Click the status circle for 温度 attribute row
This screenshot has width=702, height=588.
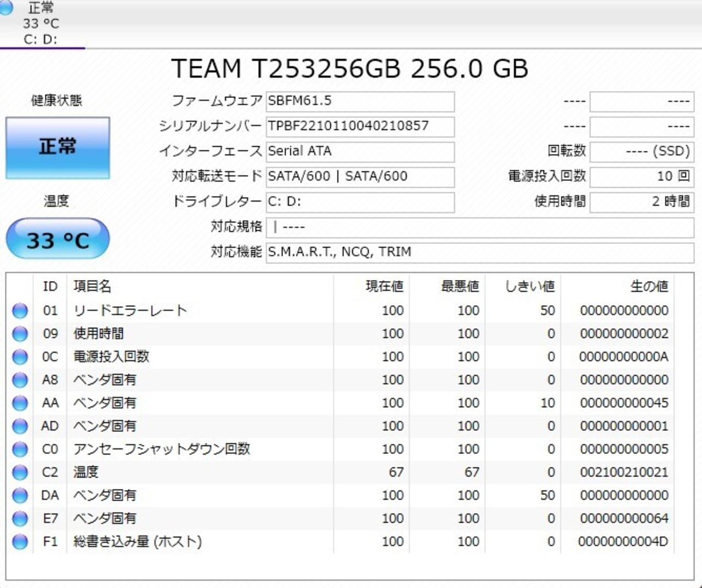20,472
